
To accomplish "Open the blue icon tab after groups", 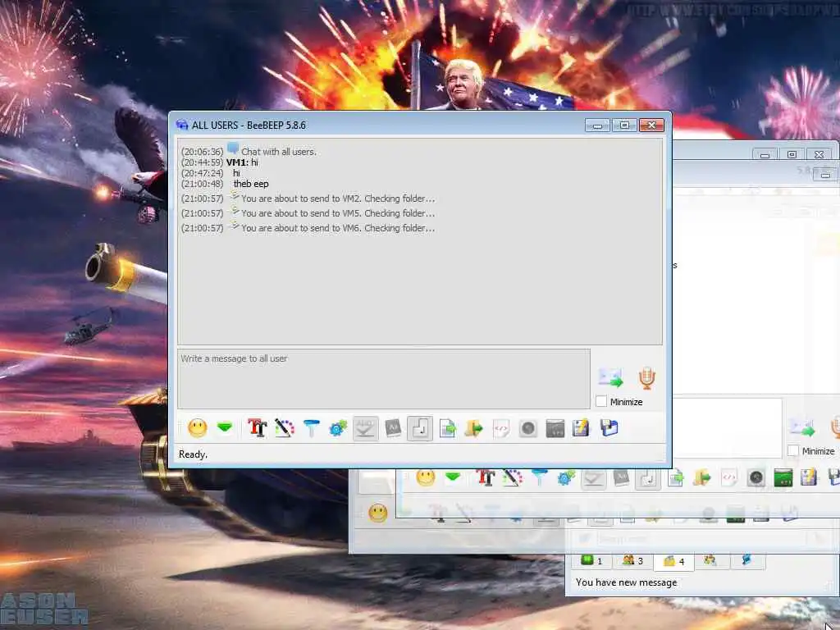I will pos(746,560).
